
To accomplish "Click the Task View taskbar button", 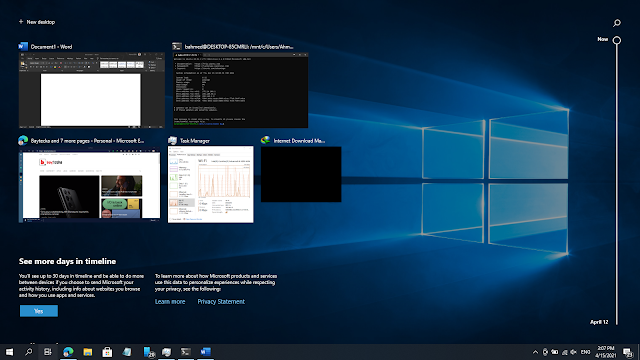I will tap(48, 352).
